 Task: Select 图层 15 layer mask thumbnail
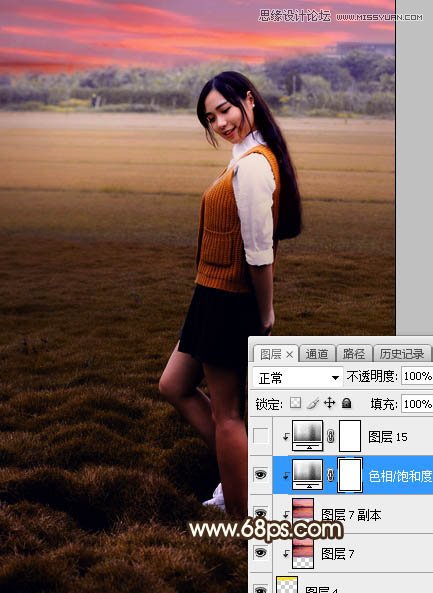pos(350,436)
